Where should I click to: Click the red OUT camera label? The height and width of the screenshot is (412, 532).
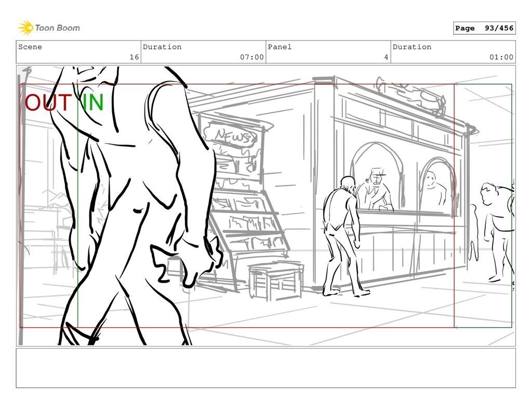(x=48, y=103)
